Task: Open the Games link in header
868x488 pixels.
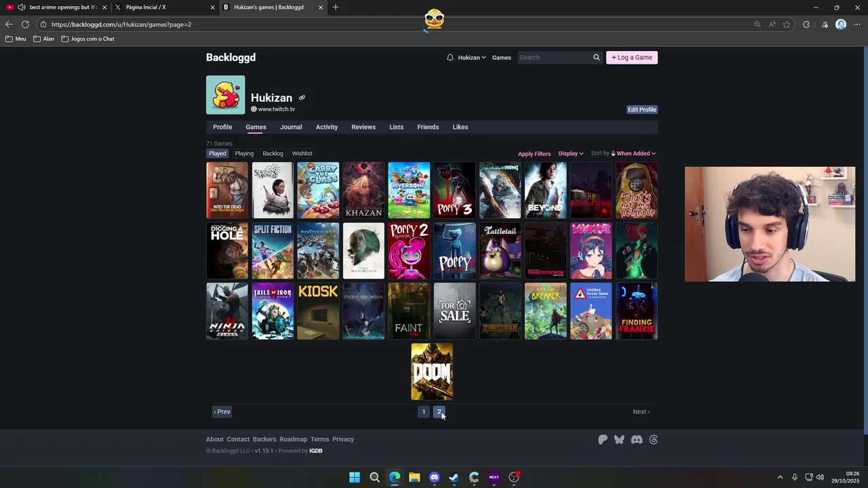Action: tap(502, 58)
